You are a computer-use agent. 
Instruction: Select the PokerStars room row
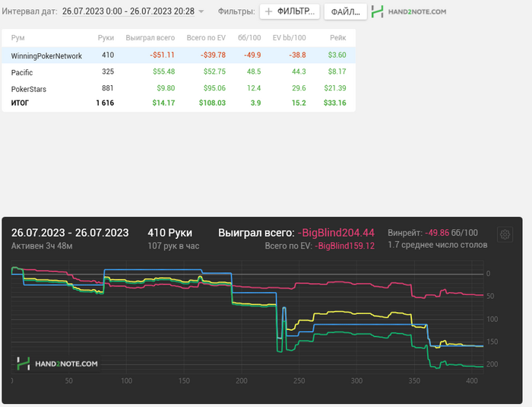coord(179,88)
